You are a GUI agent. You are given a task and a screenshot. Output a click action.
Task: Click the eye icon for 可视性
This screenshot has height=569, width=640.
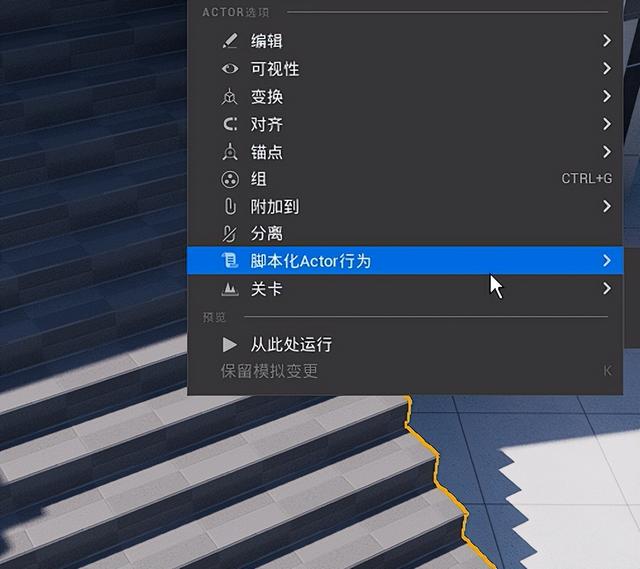230,69
